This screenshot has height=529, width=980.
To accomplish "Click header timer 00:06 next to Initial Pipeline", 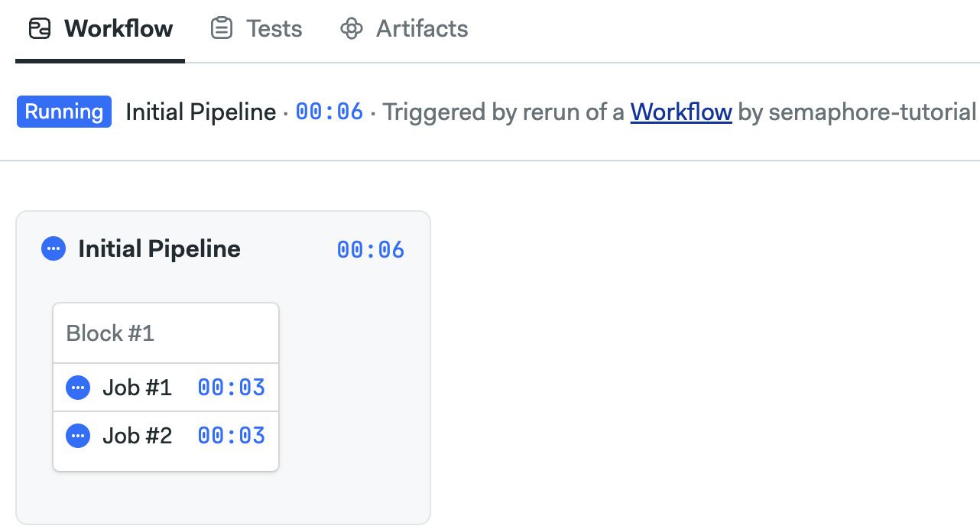I will [x=329, y=112].
